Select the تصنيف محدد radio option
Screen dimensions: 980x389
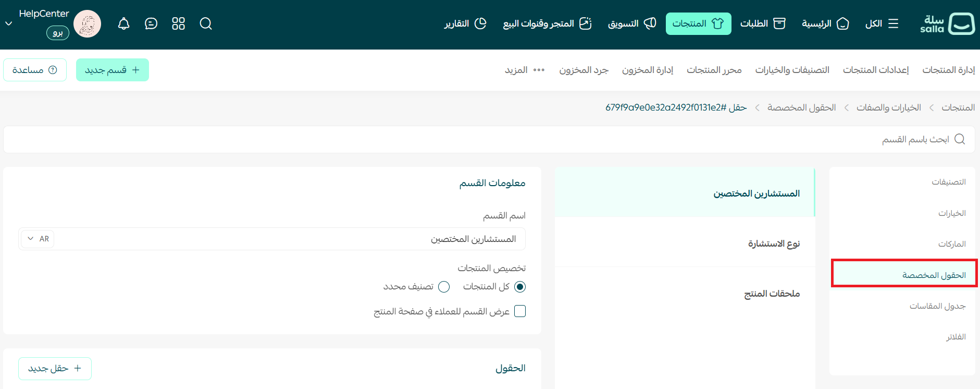[444, 287]
